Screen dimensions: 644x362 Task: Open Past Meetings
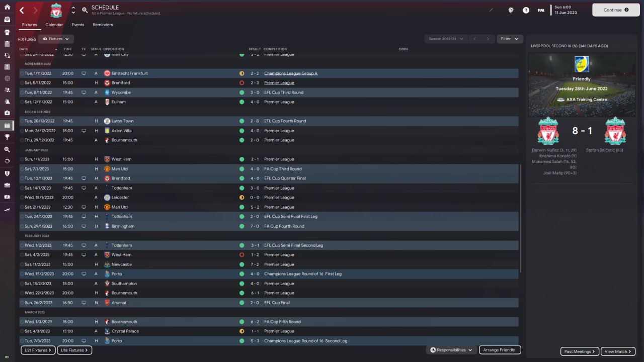click(x=579, y=351)
